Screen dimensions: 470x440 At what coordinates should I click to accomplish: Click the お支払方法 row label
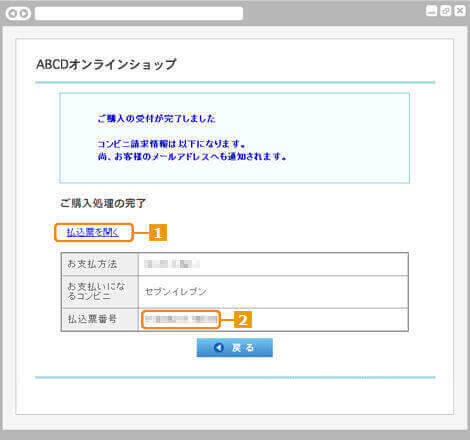(92, 264)
